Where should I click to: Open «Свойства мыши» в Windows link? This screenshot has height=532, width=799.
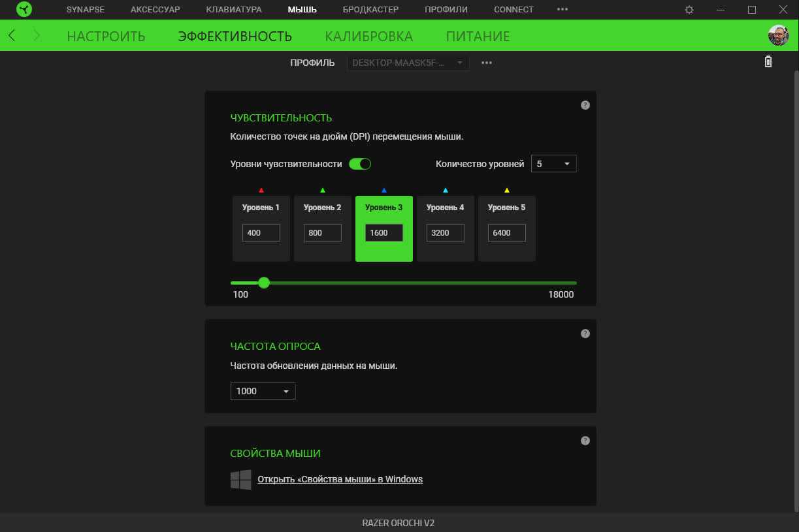[340, 479]
